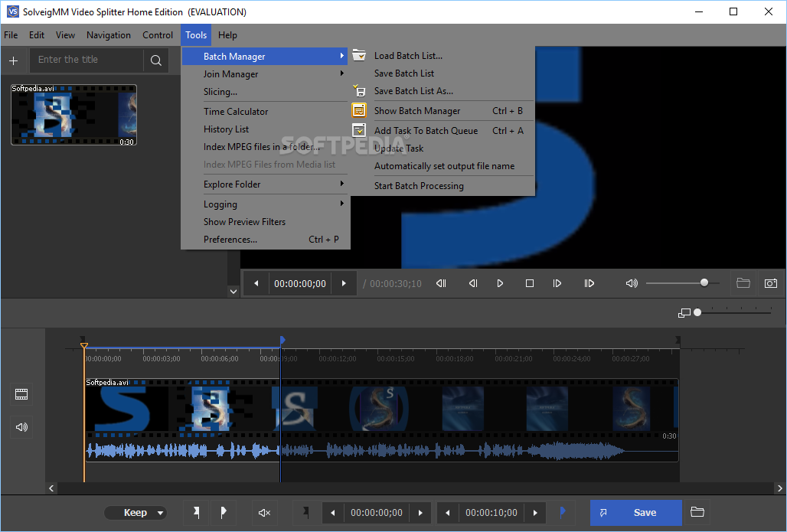The width and height of the screenshot is (787, 532).
Task: Jump to previous key frame in player
Action: [441, 283]
